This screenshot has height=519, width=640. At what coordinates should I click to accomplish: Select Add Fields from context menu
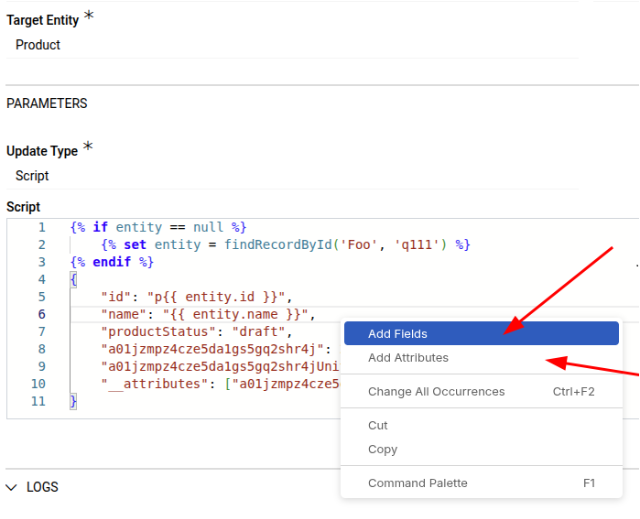[398, 334]
